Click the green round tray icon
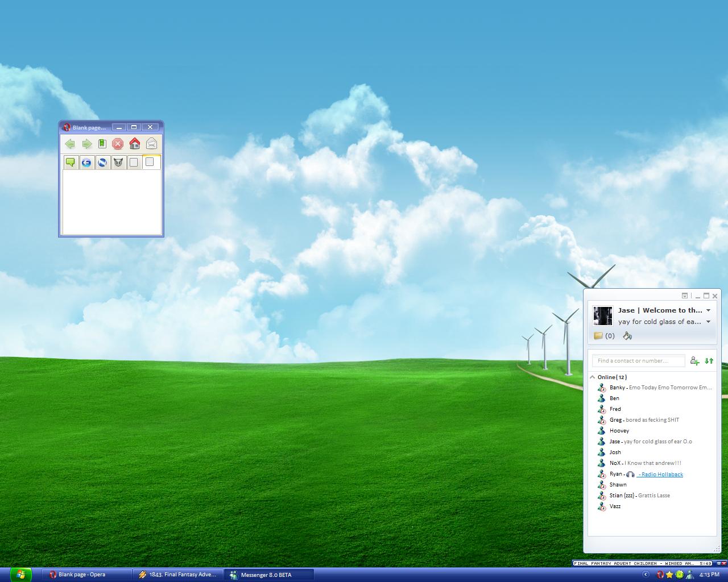 coord(680,575)
